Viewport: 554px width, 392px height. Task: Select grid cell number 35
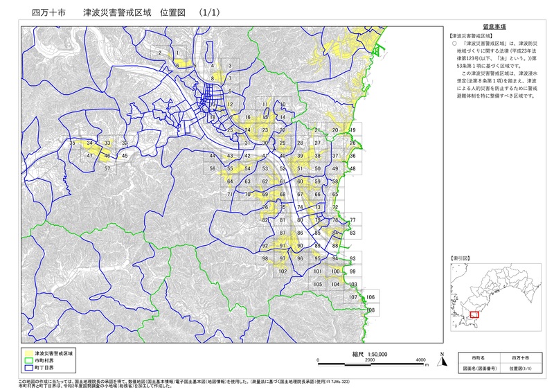[72, 143]
